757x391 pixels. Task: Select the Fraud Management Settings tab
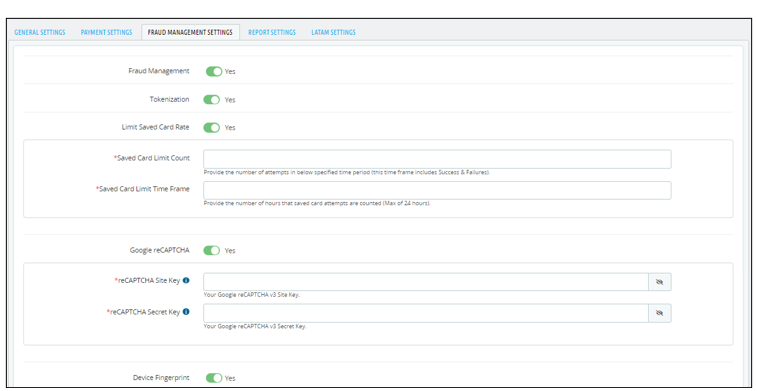coord(190,32)
